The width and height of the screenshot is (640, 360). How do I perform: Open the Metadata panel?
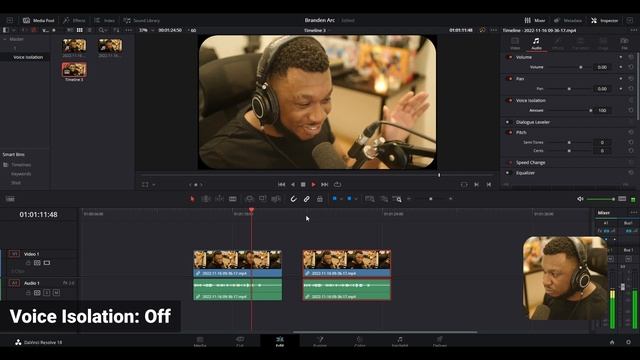pos(568,20)
